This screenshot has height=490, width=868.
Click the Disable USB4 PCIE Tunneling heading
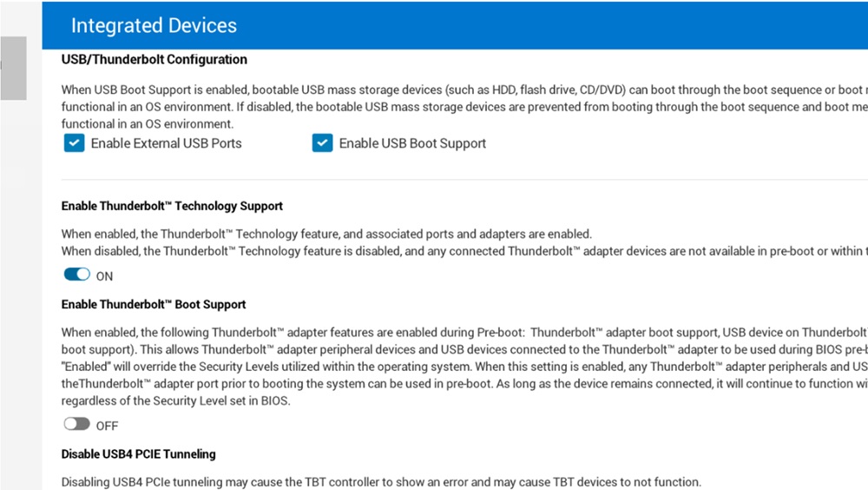[138, 454]
